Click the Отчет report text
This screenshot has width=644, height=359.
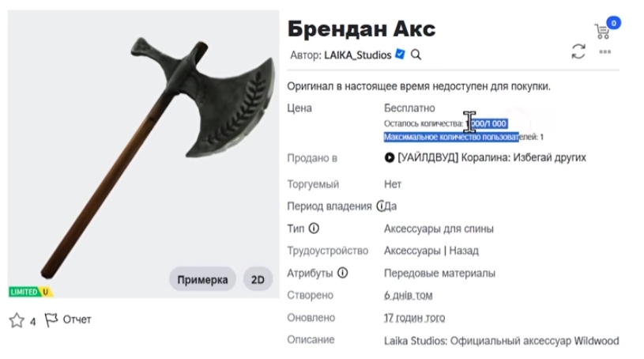tap(77, 319)
